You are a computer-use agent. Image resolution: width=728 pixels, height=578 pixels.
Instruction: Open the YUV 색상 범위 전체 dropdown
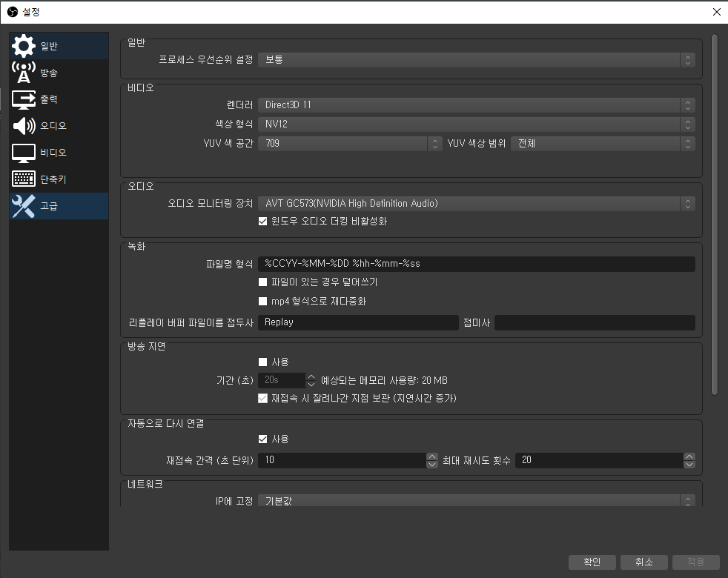(x=603, y=144)
